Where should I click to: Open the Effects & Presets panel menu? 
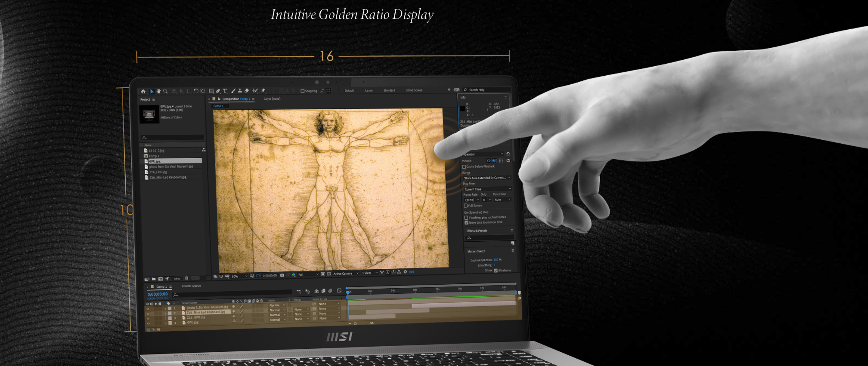click(x=512, y=230)
